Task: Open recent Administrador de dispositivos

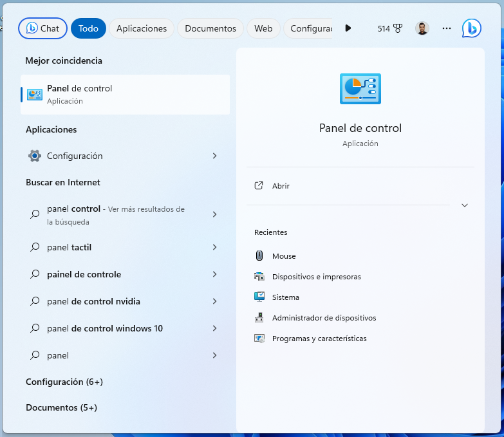Action: [360, 318]
